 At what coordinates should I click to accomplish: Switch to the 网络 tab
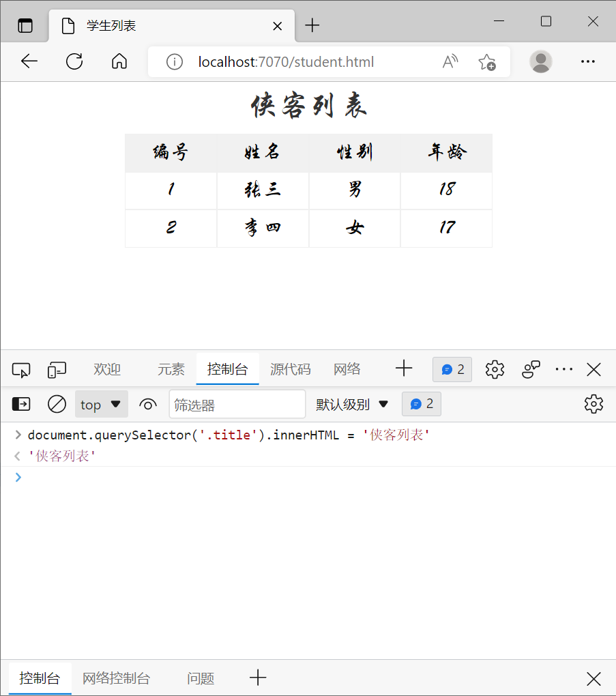[347, 369]
